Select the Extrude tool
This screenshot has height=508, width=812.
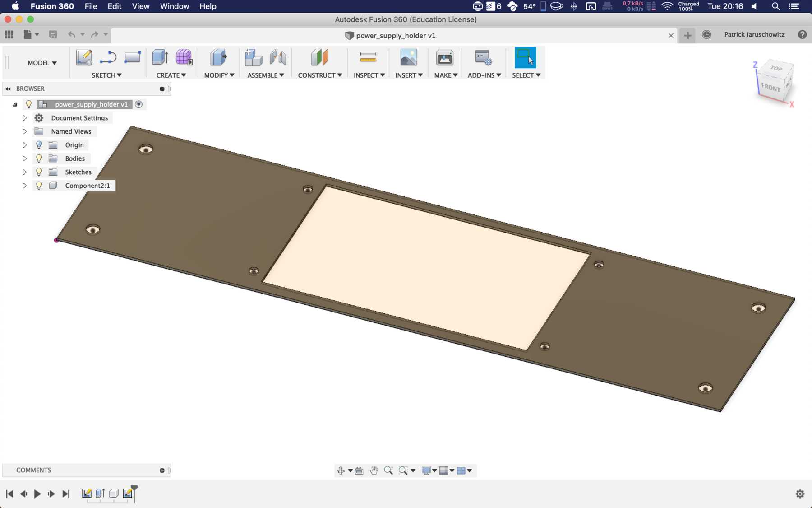[160, 58]
